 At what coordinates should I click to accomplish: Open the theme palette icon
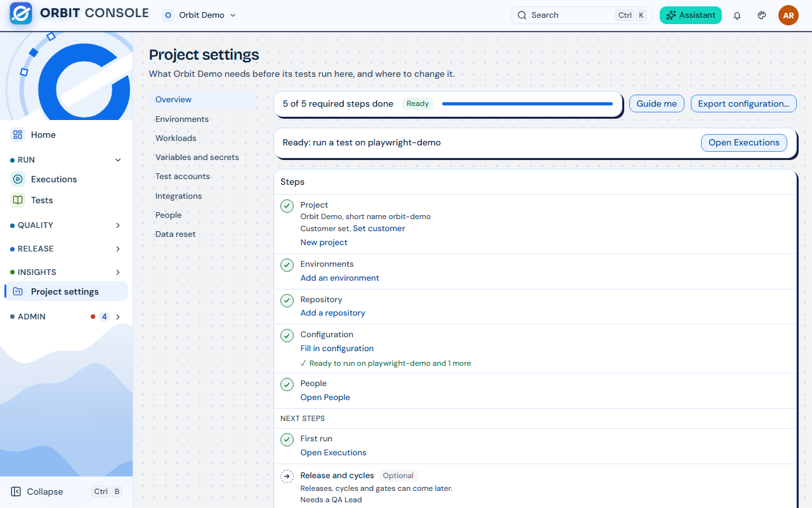[x=762, y=15]
